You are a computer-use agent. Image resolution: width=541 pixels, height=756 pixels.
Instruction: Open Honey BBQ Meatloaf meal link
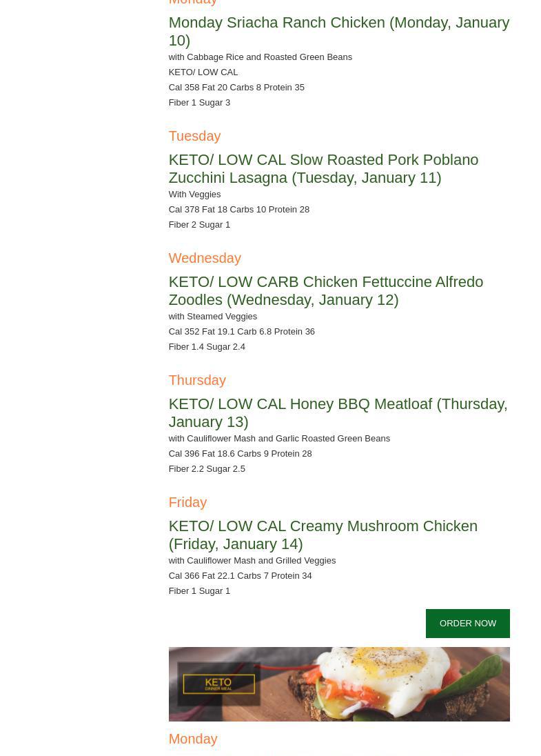pos(337,412)
